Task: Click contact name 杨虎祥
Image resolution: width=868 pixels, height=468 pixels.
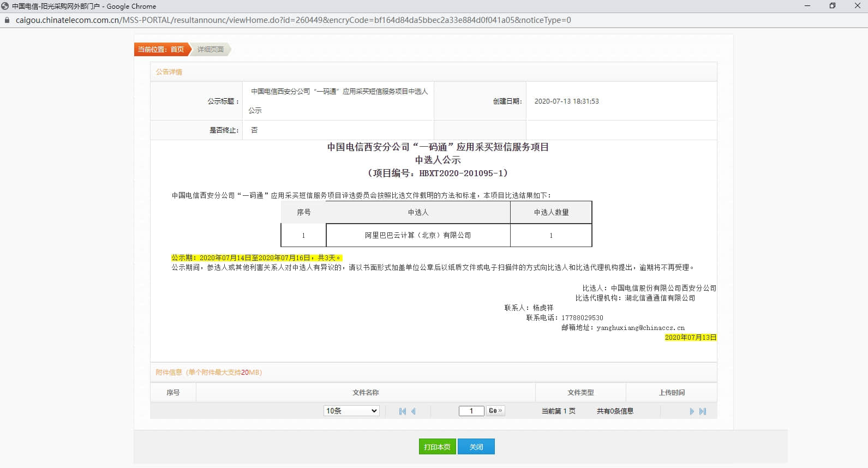Action: (543, 308)
